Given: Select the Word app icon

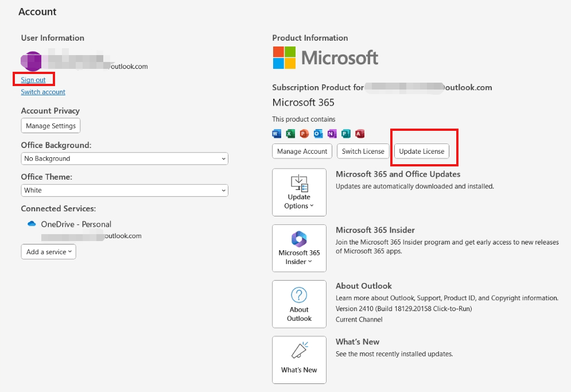Looking at the screenshot, I should click(275, 133).
